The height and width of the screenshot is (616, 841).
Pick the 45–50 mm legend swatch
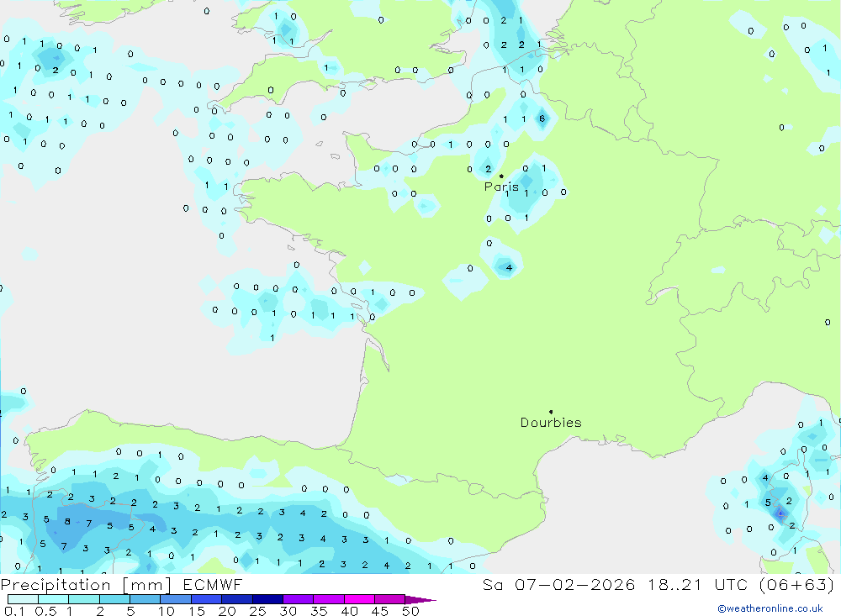tap(390, 599)
